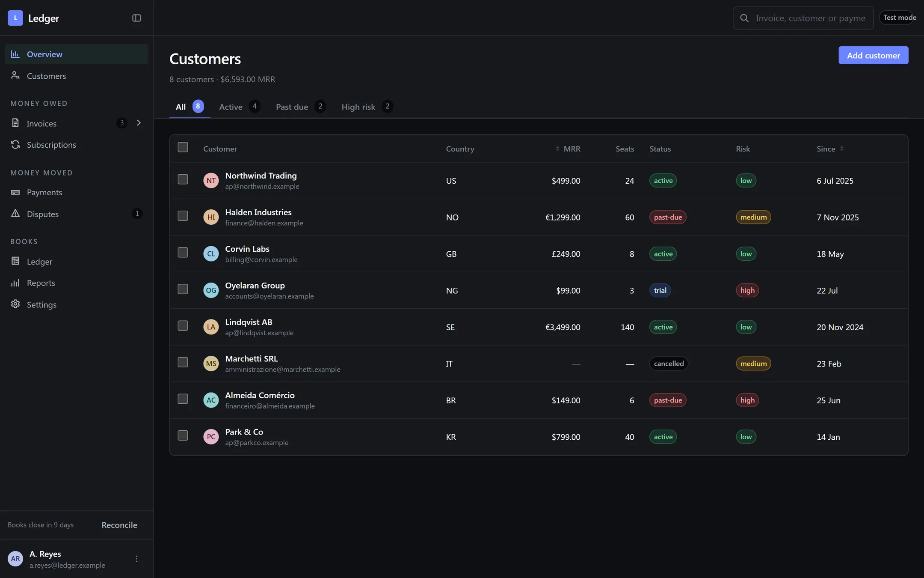The width and height of the screenshot is (924, 578).
Task: Check the Lindqvist AB row checkbox
Action: click(x=183, y=326)
